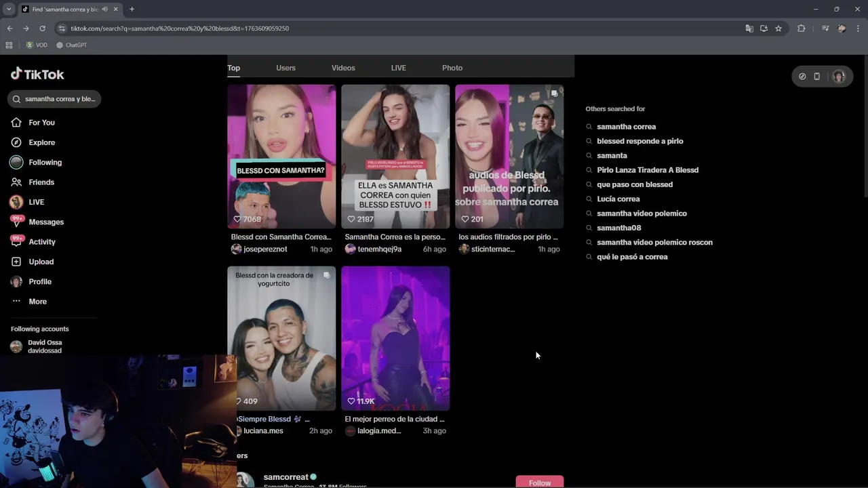The height and width of the screenshot is (488, 868).
Task: Click caption 'Samantha Correa es la perso...'
Action: point(395,237)
